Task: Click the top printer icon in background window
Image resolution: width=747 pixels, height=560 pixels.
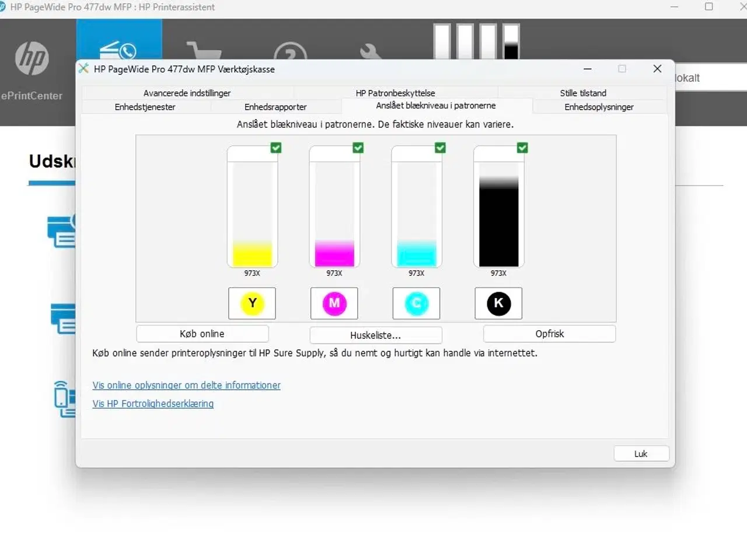Action: [62, 231]
